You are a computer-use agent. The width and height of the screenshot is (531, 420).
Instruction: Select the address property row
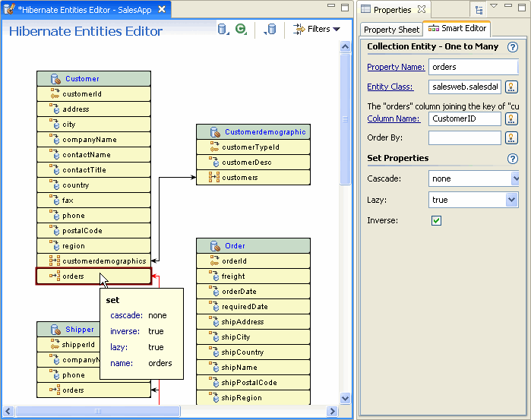point(93,109)
